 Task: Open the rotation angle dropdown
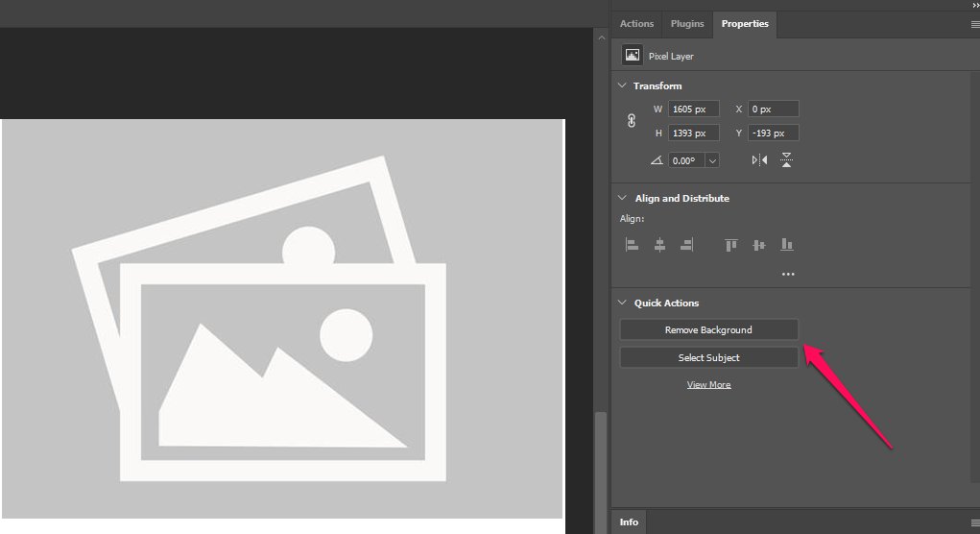tap(712, 160)
